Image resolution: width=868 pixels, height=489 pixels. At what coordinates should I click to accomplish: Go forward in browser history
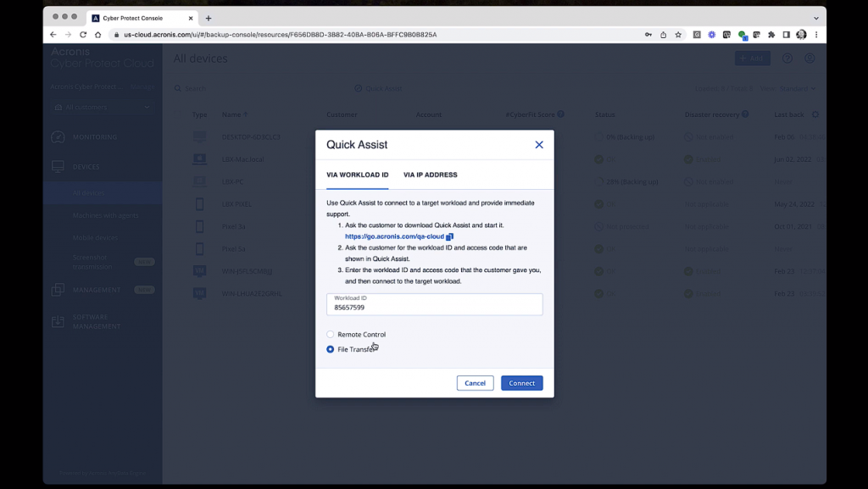[68, 34]
